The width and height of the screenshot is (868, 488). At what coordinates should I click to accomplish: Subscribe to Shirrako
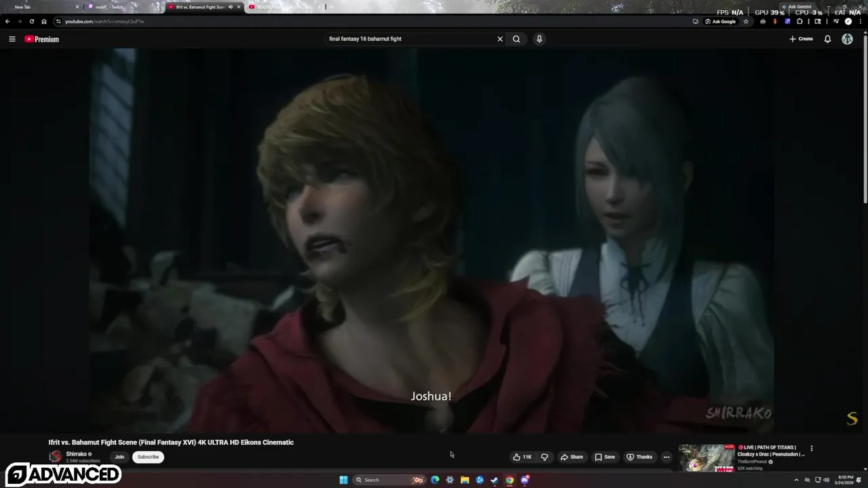tap(148, 457)
